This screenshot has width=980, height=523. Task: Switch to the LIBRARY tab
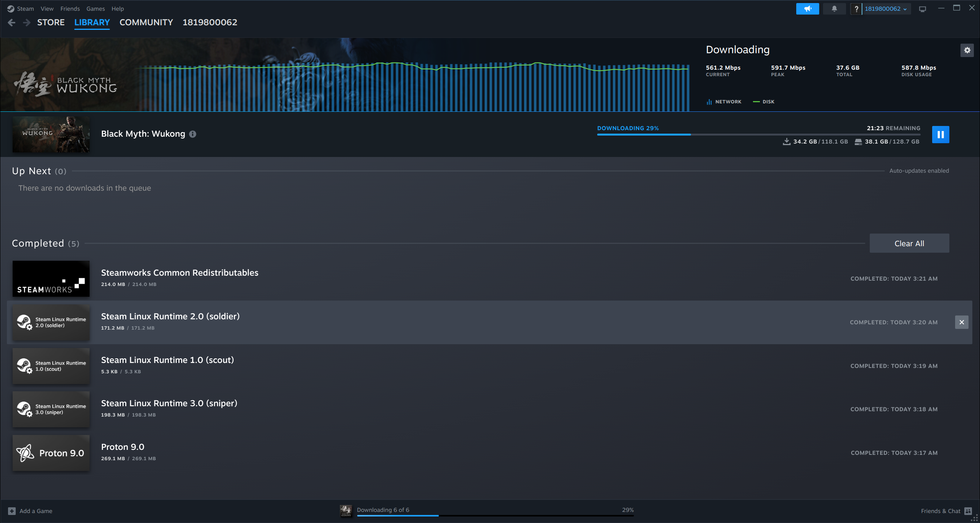tap(92, 23)
